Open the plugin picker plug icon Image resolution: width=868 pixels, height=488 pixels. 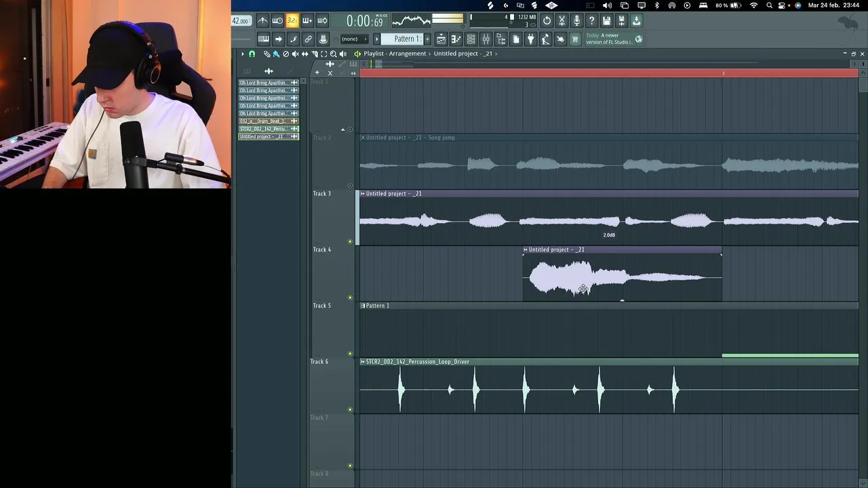point(530,39)
